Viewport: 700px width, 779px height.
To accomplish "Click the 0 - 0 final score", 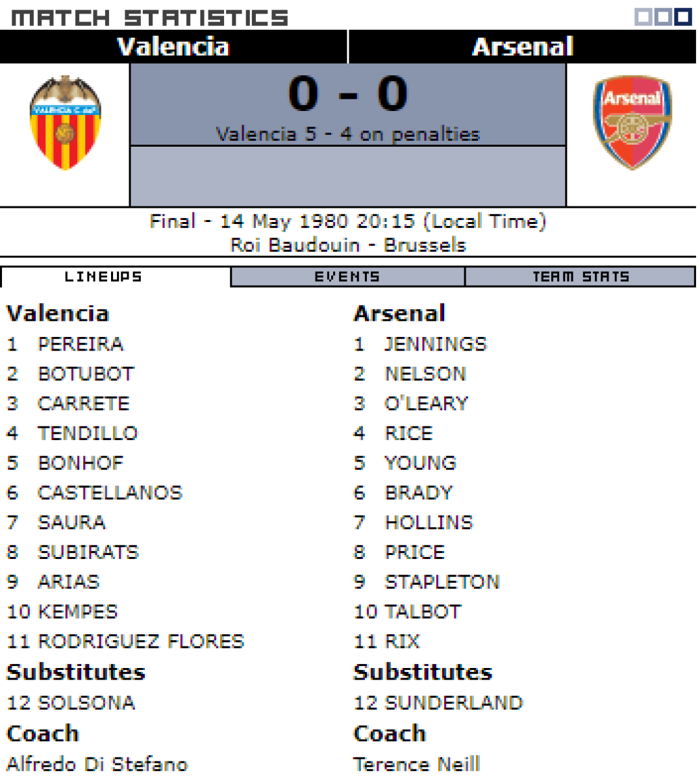I will click(348, 94).
